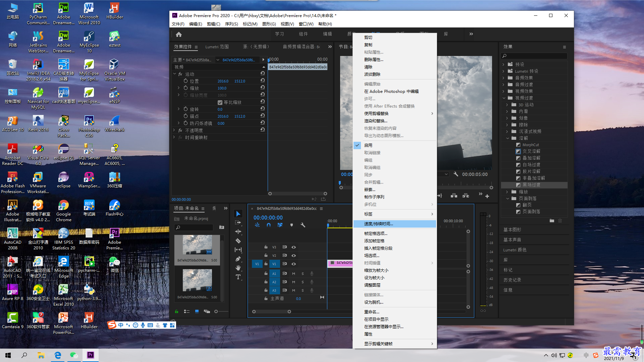Open Lumetri 颜色 panel
Image resolution: width=644 pixels, height=362 pixels.
pyautogui.click(x=515, y=250)
